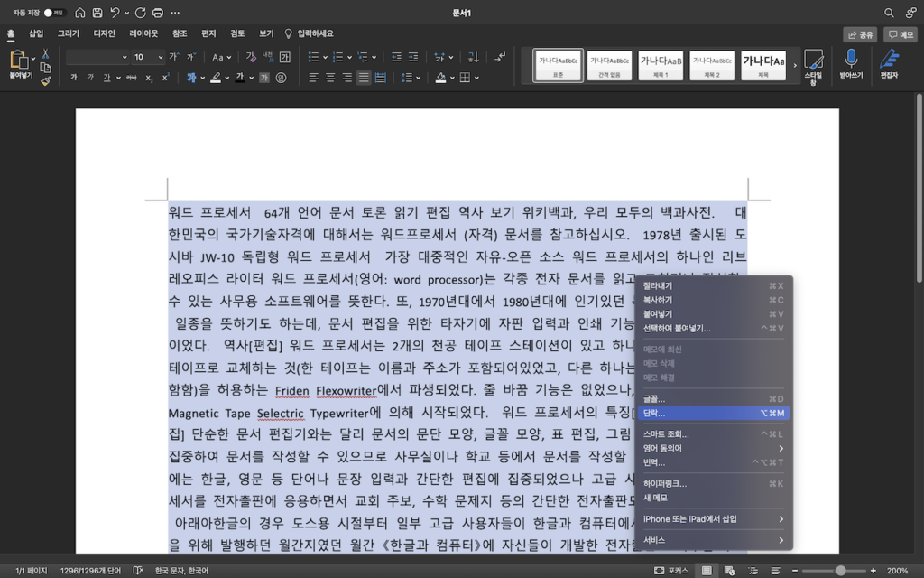Click the Cut scissors icon in ribbon
The width and height of the screenshot is (924, 578).
click(x=45, y=54)
